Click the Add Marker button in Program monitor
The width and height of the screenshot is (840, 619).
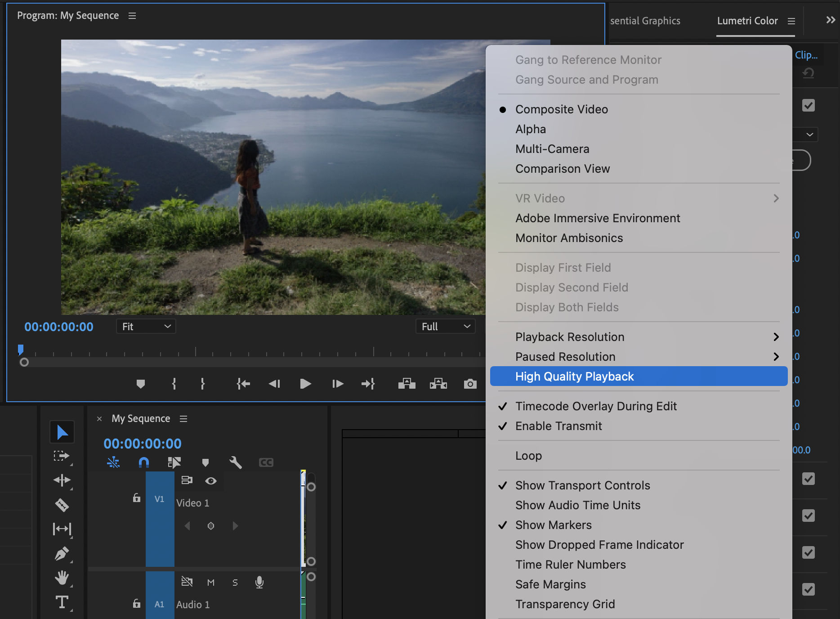pyautogui.click(x=140, y=384)
